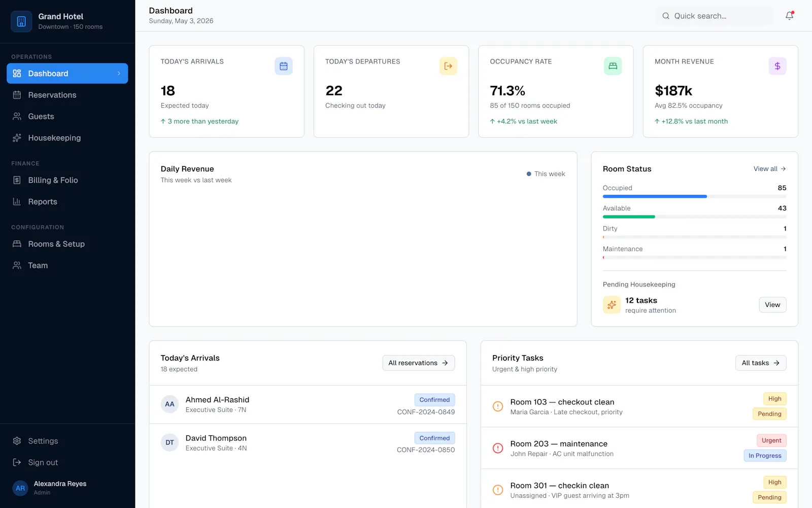Click the Sign out arrow icon
This screenshot has height=508, width=812.
pos(17,462)
